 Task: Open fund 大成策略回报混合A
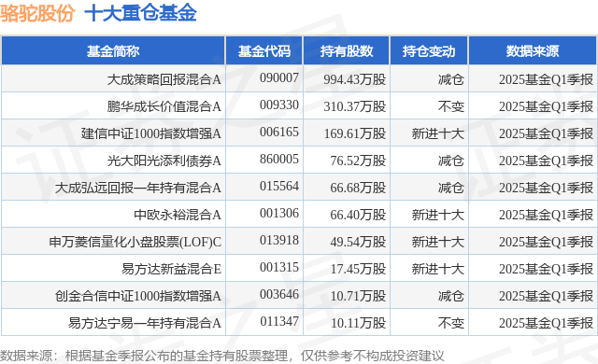pyautogui.click(x=164, y=79)
